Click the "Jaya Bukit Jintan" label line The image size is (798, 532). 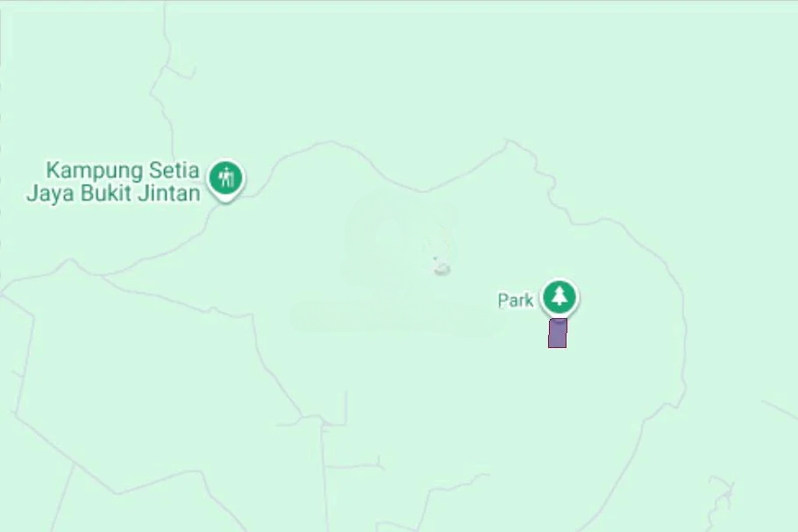(113, 194)
